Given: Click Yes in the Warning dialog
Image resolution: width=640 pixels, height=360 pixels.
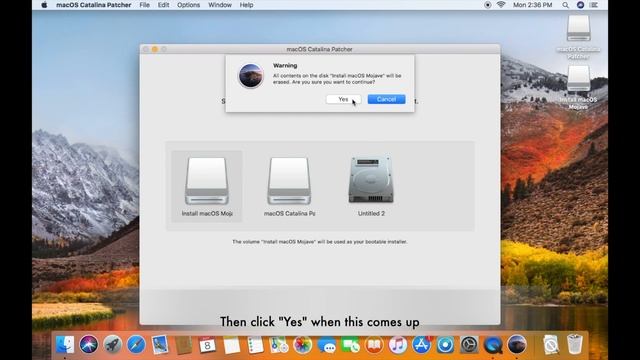Looking at the screenshot, I should click(x=343, y=99).
